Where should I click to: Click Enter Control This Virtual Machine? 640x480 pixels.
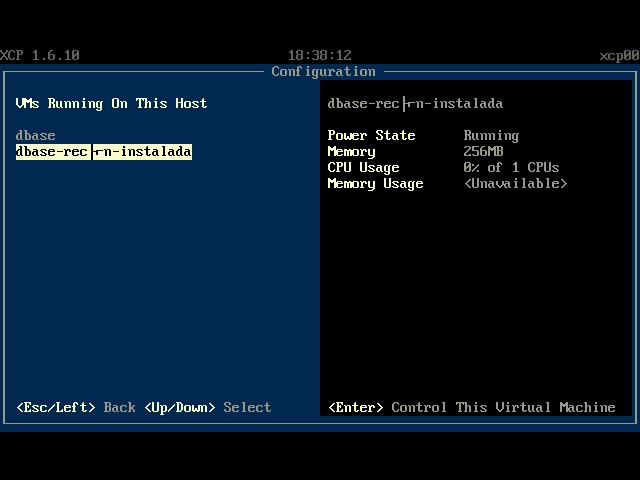coord(472,407)
